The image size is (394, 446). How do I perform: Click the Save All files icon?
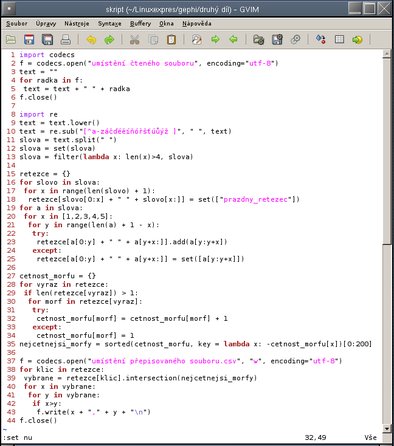pos(47,40)
